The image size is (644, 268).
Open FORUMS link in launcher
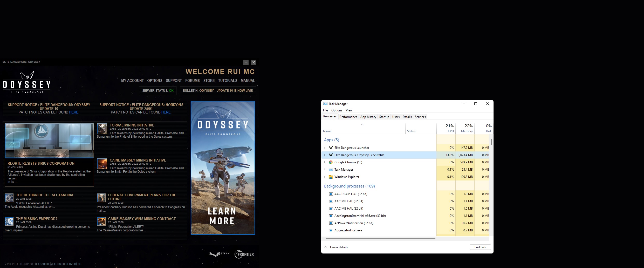[x=193, y=81]
